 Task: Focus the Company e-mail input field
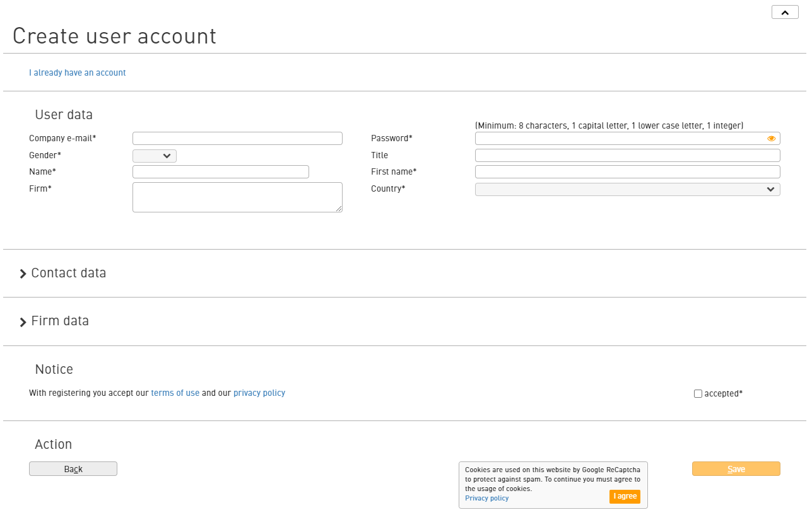(x=237, y=139)
